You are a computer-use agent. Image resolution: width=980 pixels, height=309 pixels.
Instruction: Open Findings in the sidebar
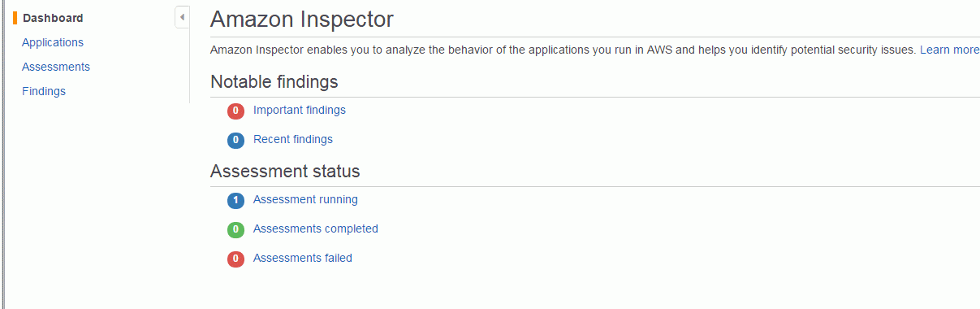coord(44,91)
